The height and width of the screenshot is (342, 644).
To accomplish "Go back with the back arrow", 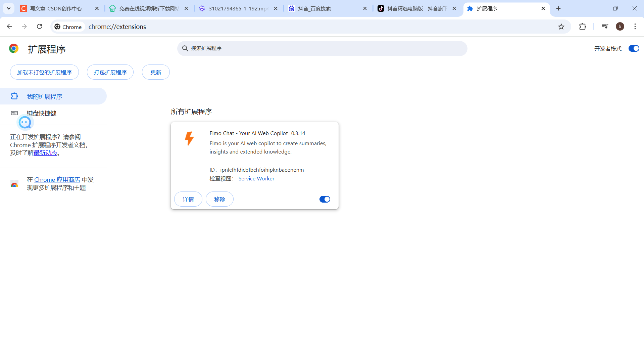I will click(x=9, y=27).
